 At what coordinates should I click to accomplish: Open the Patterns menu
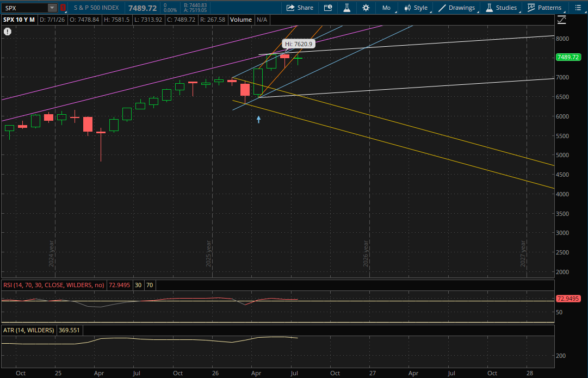click(544, 8)
